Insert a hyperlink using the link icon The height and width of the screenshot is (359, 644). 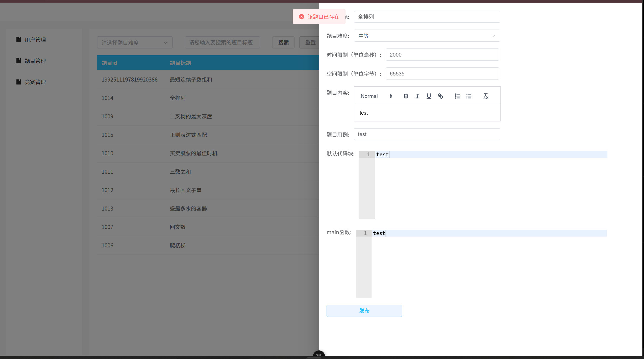pyautogui.click(x=440, y=96)
